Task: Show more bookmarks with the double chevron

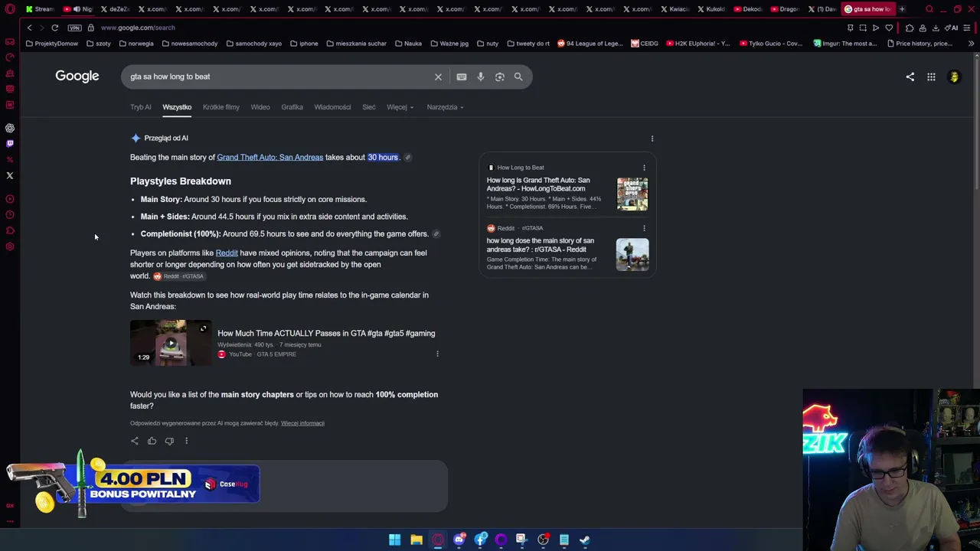Action: coord(971,44)
